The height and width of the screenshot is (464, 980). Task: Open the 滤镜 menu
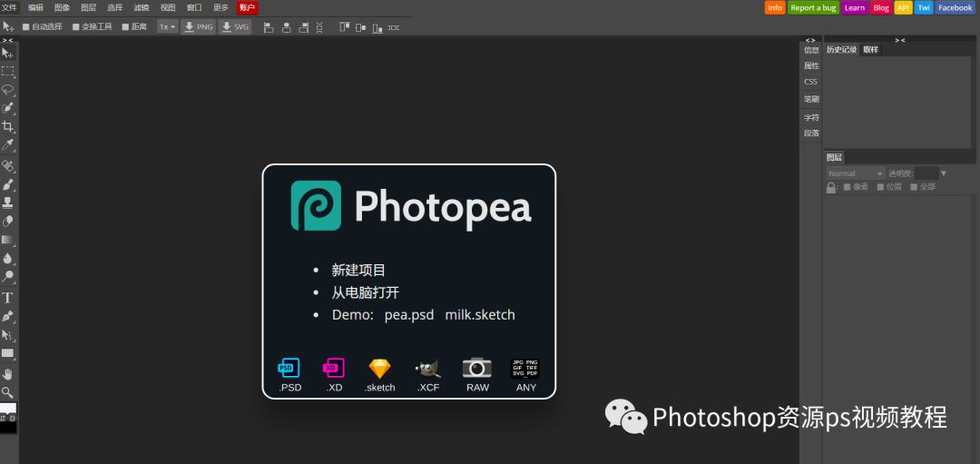[142, 7]
